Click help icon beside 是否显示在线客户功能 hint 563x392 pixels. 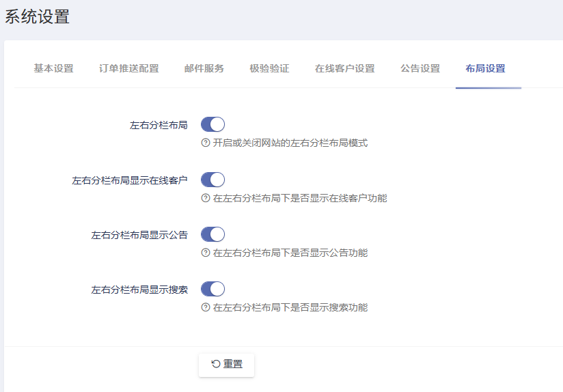point(205,198)
